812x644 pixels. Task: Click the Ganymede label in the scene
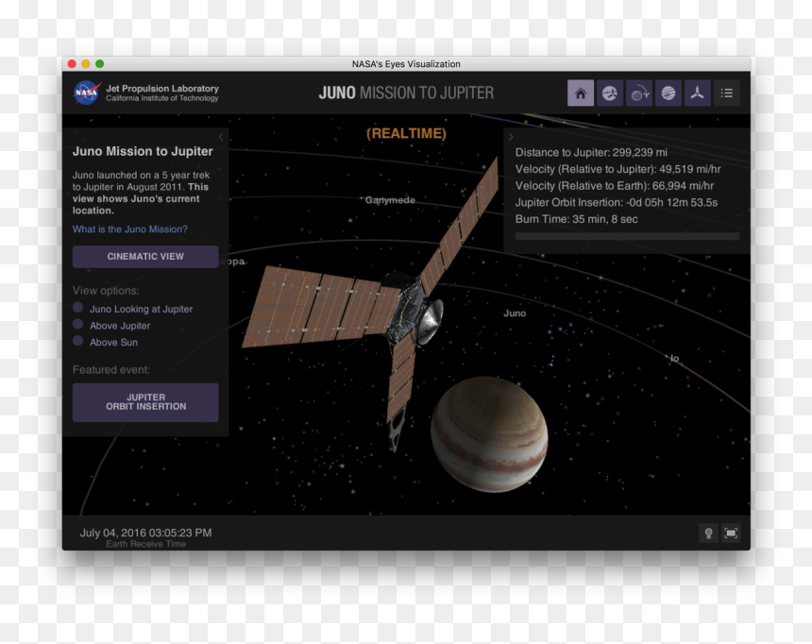[390, 200]
